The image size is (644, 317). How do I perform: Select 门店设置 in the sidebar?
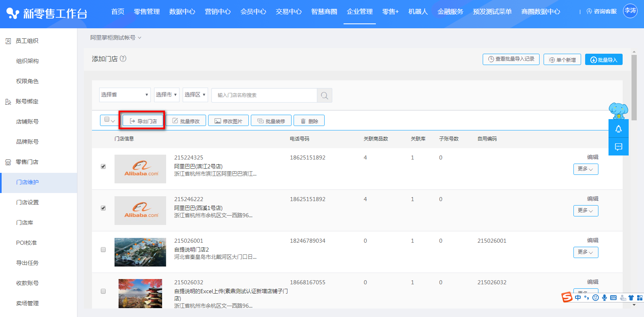click(x=27, y=202)
